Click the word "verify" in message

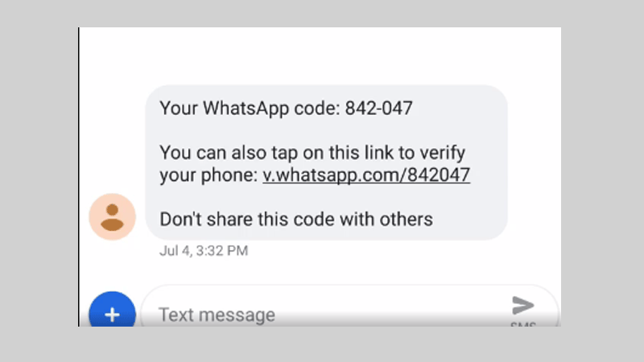(x=442, y=153)
